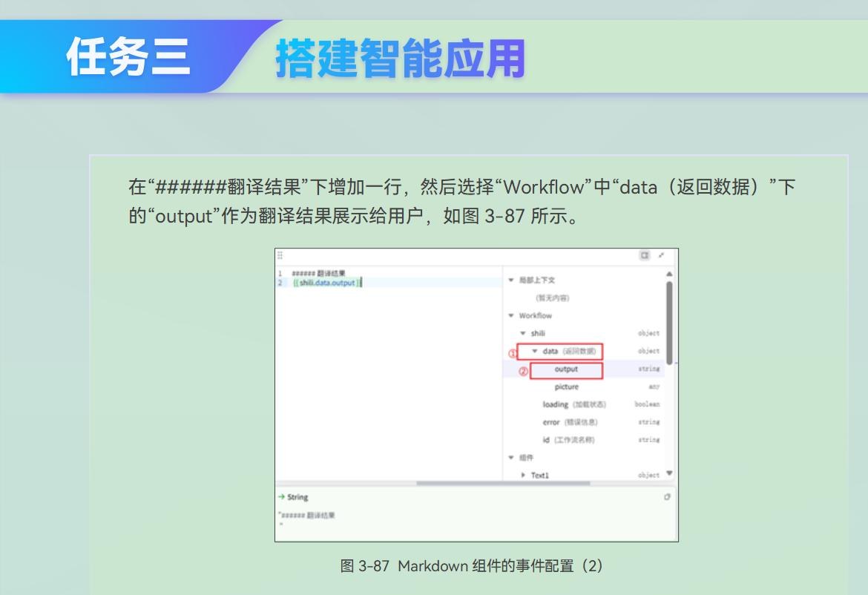Copy the String result using copy icon

(x=667, y=497)
